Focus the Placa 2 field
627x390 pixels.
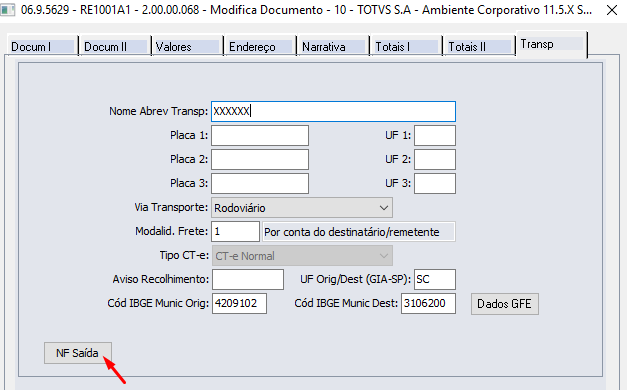coord(260,160)
